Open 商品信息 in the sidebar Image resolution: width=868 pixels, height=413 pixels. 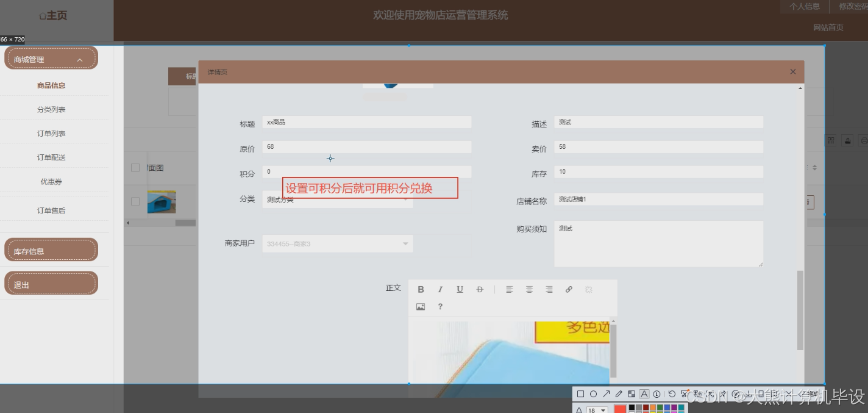pyautogui.click(x=51, y=85)
